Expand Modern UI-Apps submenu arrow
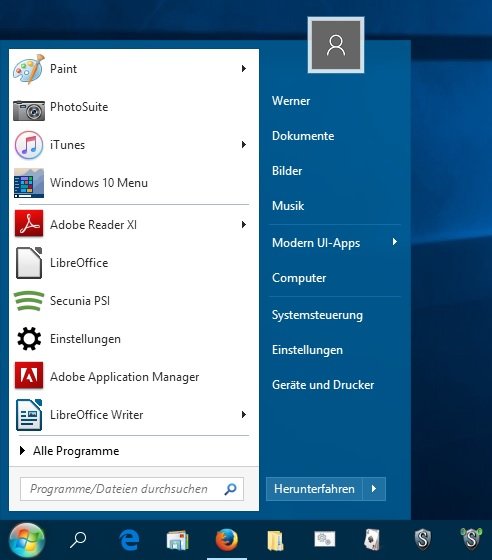 point(395,242)
